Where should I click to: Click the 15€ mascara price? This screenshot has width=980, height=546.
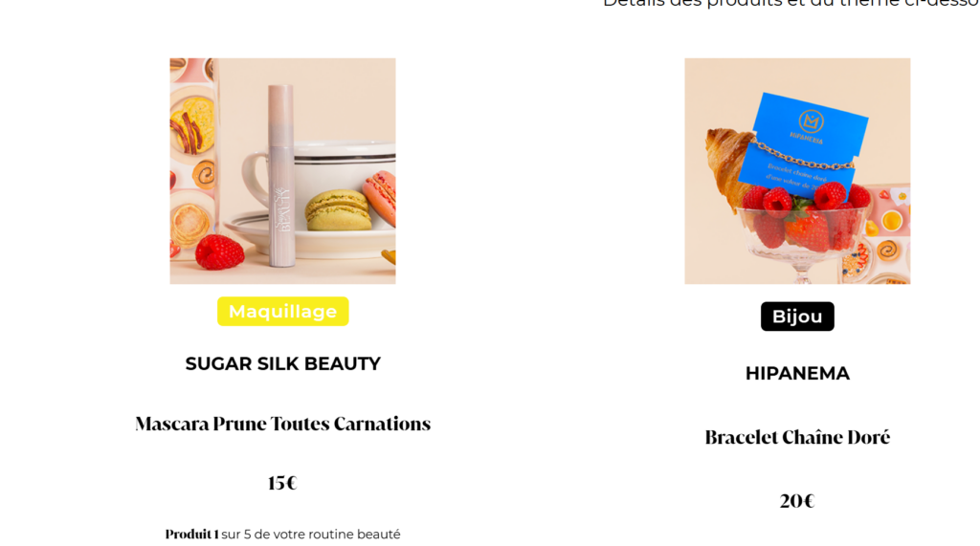coord(282,483)
